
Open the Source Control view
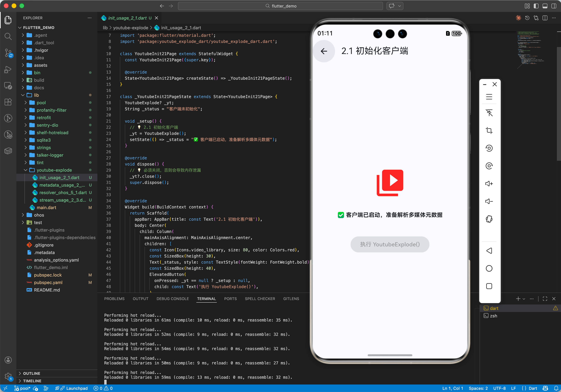click(x=8, y=52)
